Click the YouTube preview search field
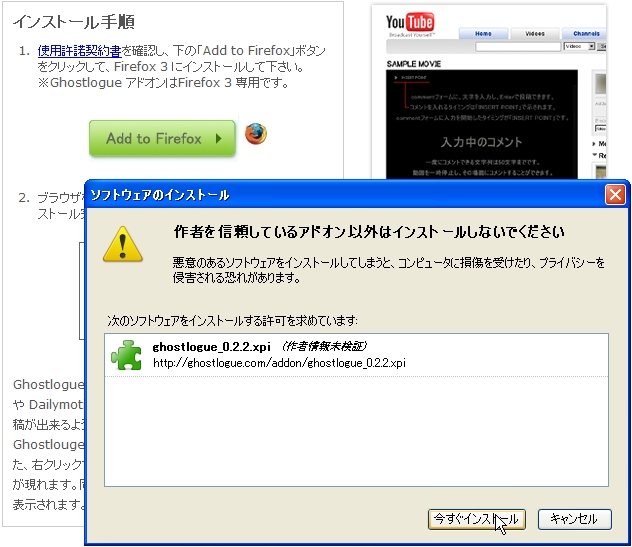 point(518,47)
